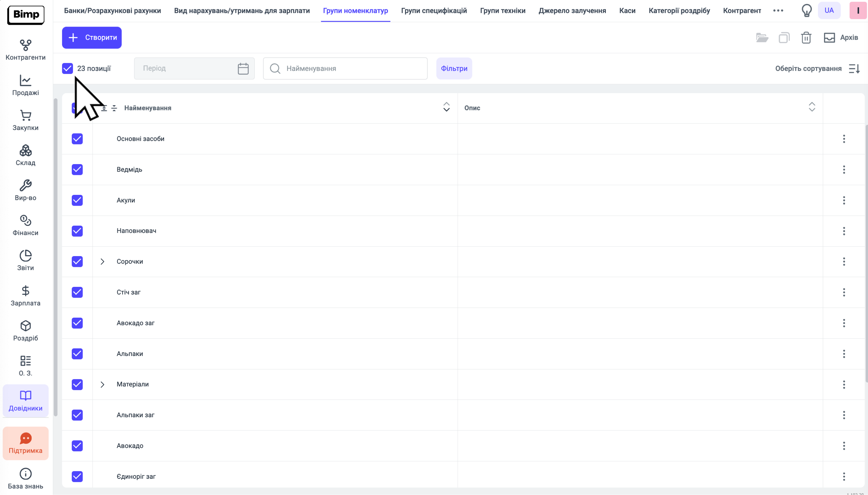Uncheck the Акули row checkbox
The image size is (868, 495).
[77, 200]
